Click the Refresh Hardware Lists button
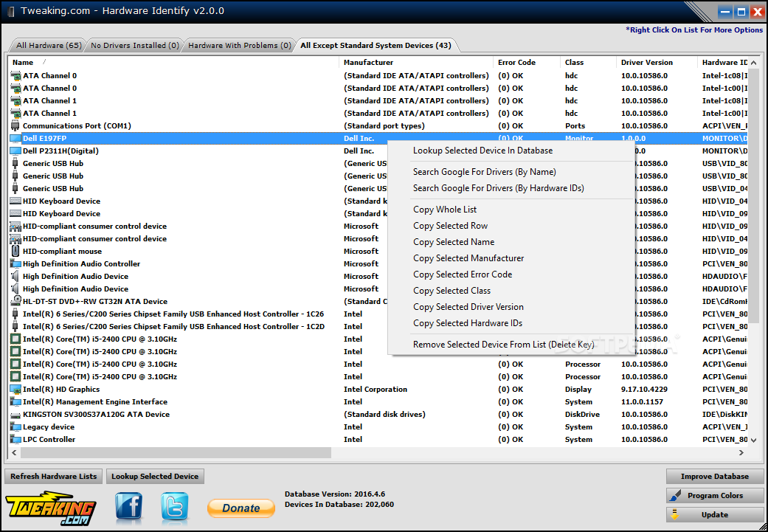 click(x=53, y=476)
